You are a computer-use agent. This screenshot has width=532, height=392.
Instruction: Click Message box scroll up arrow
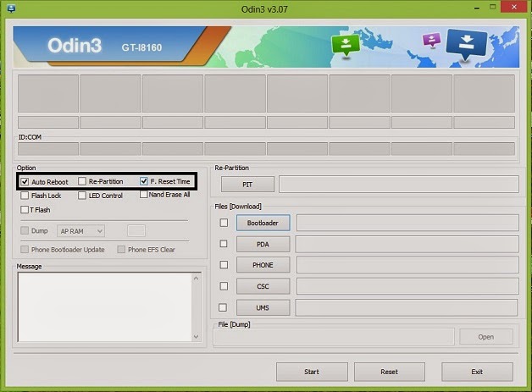click(196, 278)
